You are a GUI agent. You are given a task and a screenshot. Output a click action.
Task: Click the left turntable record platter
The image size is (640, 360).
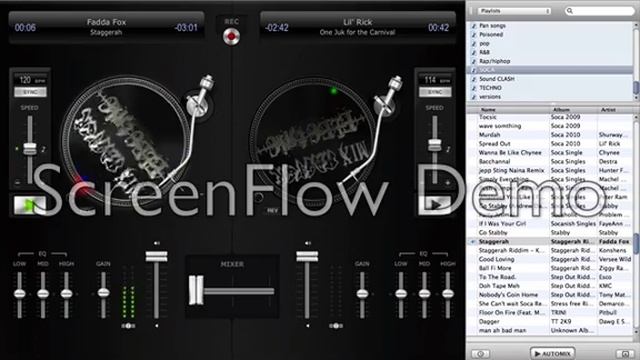point(126,141)
